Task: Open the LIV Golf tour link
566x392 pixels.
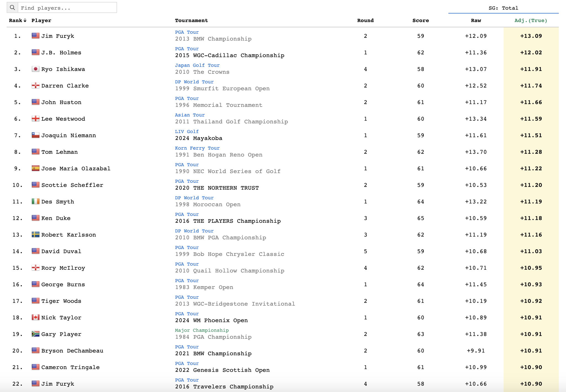Action: [x=187, y=132]
